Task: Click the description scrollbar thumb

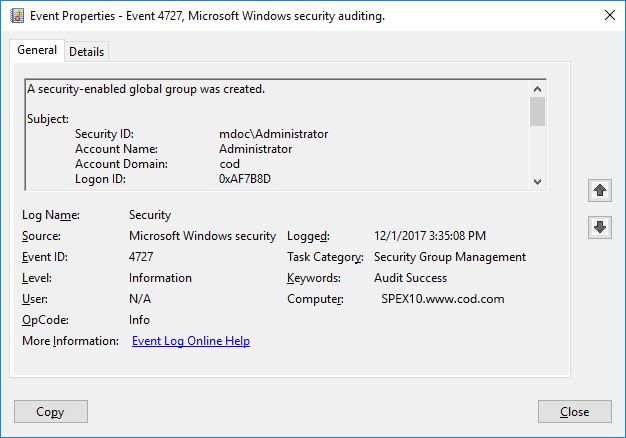Action: (x=537, y=111)
